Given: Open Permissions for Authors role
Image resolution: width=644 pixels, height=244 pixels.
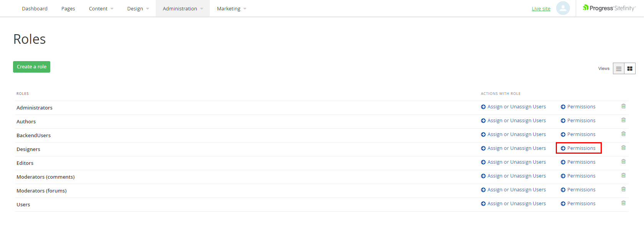Looking at the screenshot, I should 578,121.
